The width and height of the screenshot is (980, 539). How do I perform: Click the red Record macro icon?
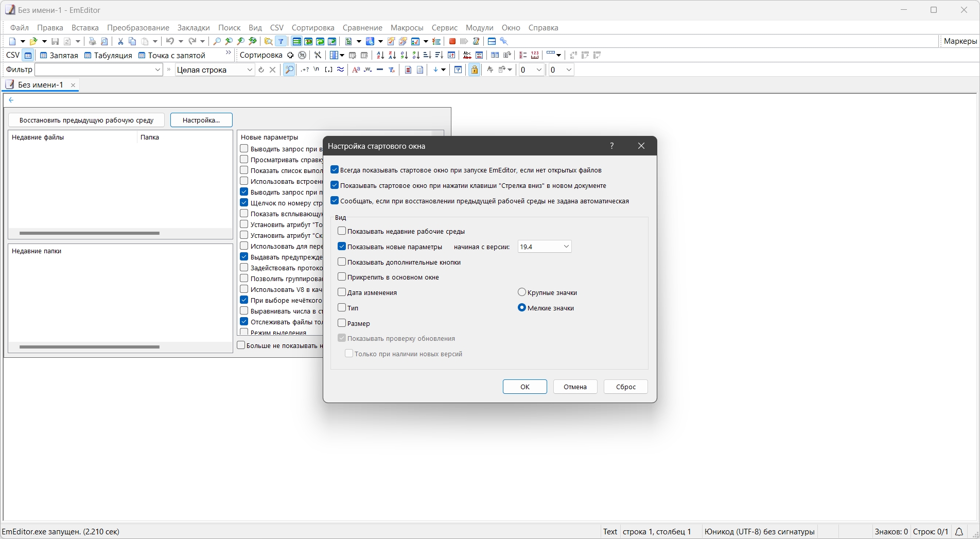452,41
